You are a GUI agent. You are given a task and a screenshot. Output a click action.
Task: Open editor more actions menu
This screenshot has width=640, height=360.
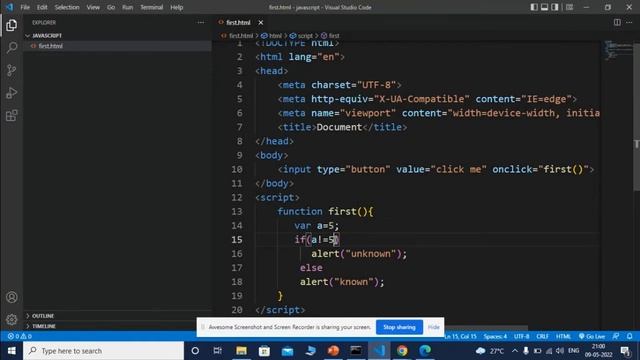coord(629,22)
